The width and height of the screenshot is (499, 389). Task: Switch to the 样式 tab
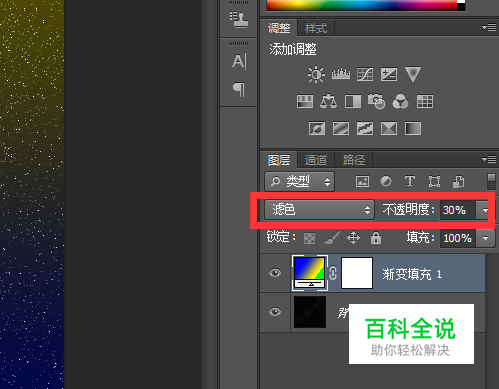[316, 28]
